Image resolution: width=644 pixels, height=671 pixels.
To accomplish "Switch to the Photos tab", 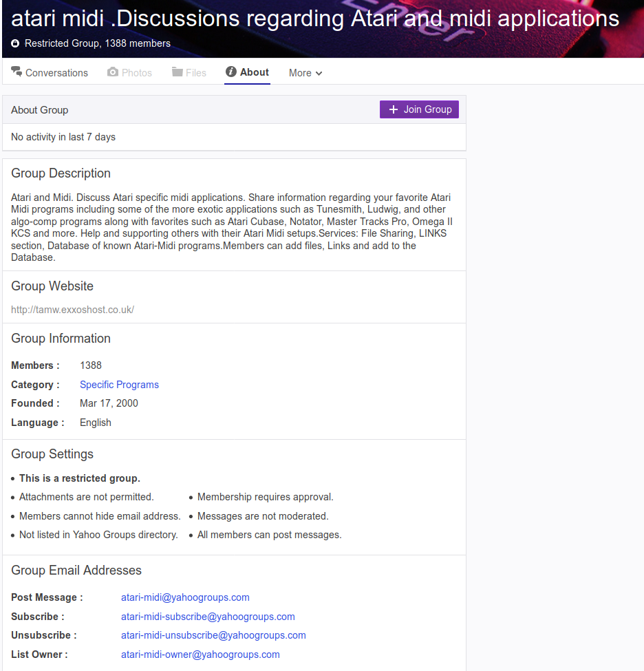I will [129, 72].
